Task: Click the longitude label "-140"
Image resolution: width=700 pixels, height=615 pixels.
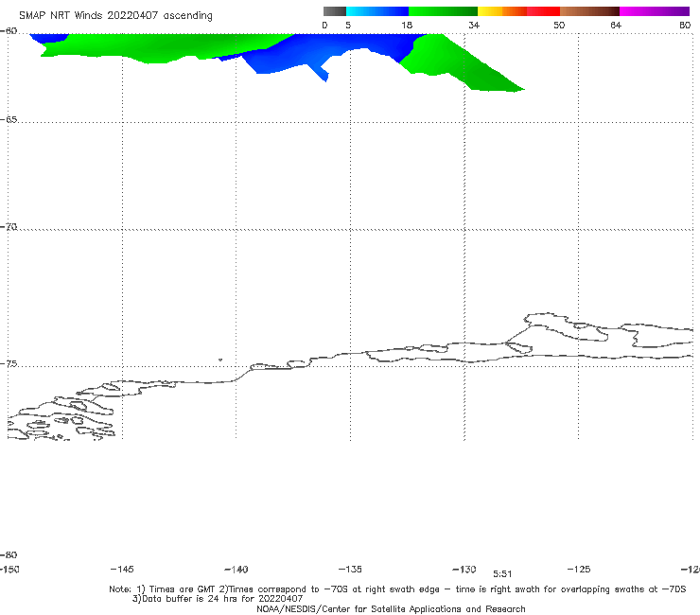Action: pos(236,570)
